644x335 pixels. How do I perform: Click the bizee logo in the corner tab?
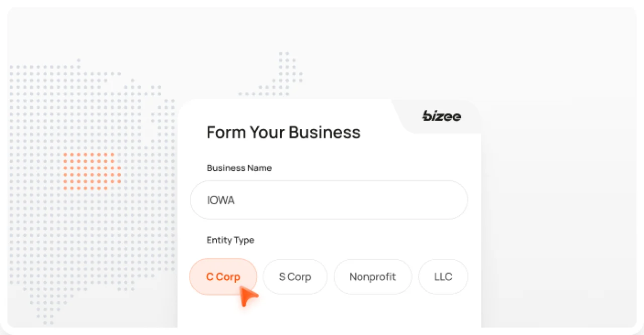pyautogui.click(x=441, y=116)
